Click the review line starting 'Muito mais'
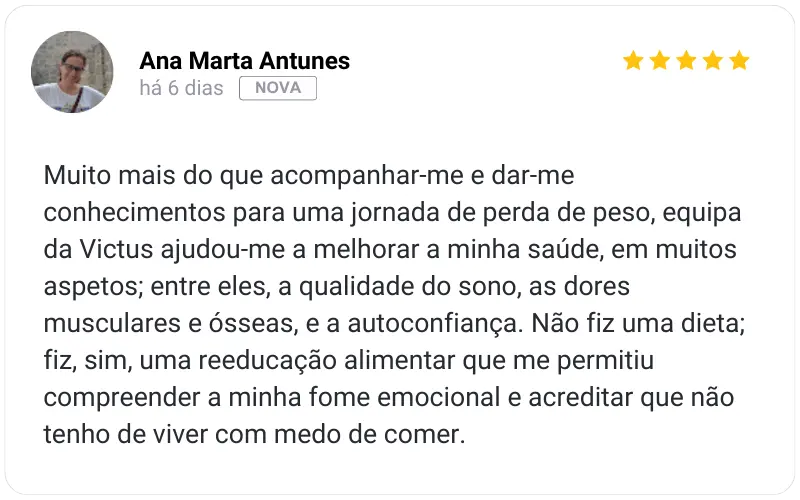Image resolution: width=800 pixels, height=500 pixels. (x=309, y=175)
